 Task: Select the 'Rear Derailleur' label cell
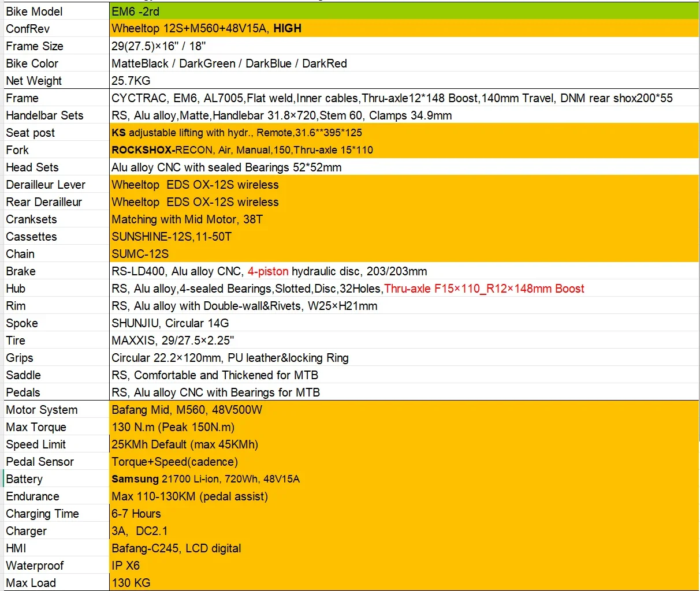[x=55, y=202]
